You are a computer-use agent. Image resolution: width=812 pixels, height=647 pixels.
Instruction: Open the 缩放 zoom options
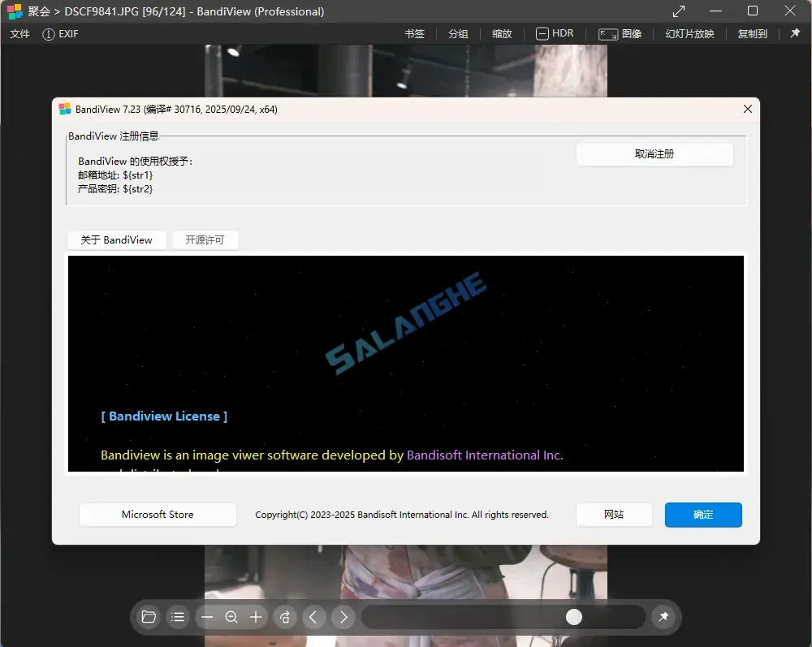coord(501,34)
